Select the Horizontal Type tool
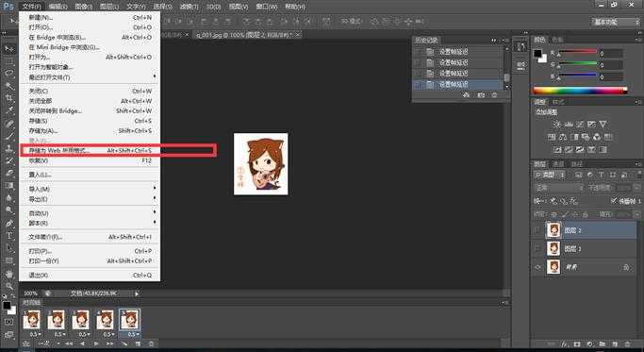Image resolution: width=644 pixels, height=352 pixels. point(9,236)
